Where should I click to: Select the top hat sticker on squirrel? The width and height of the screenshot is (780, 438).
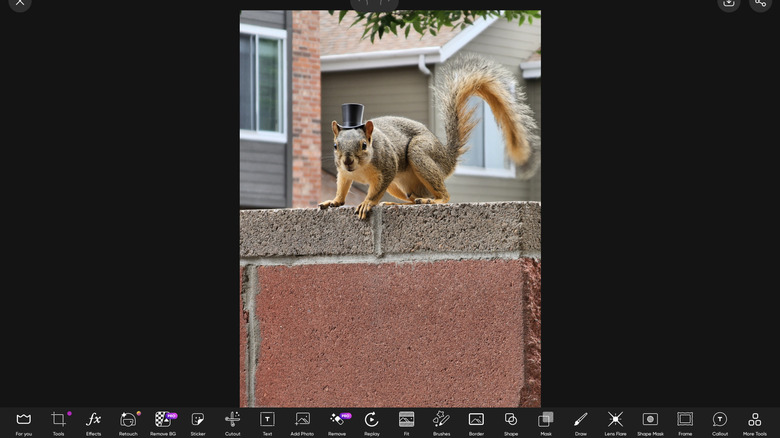(352, 116)
